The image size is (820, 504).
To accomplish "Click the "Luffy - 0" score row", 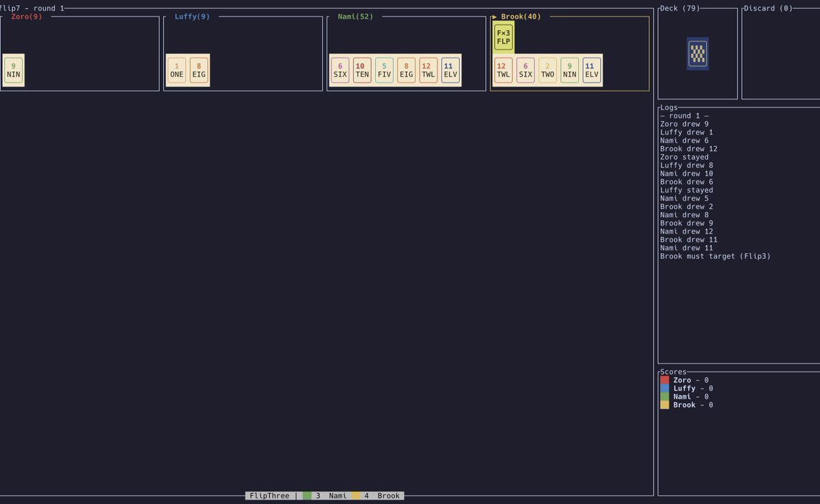I will 687,389.
